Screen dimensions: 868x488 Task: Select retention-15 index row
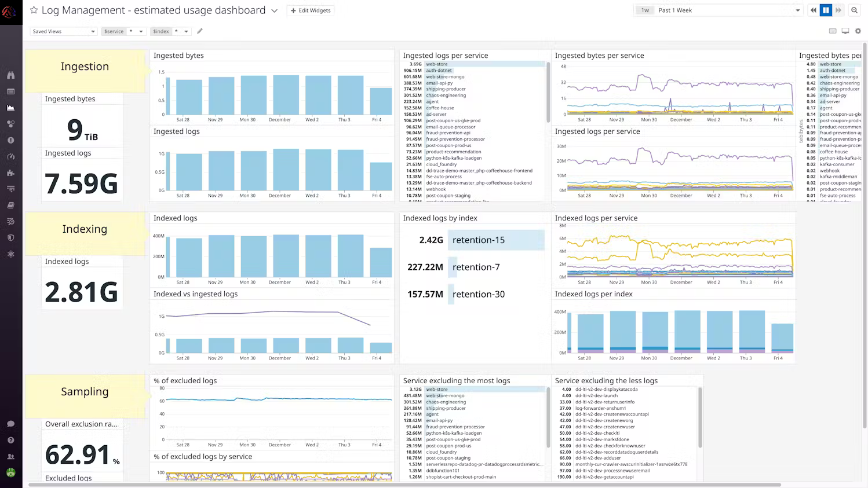point(475,240)
